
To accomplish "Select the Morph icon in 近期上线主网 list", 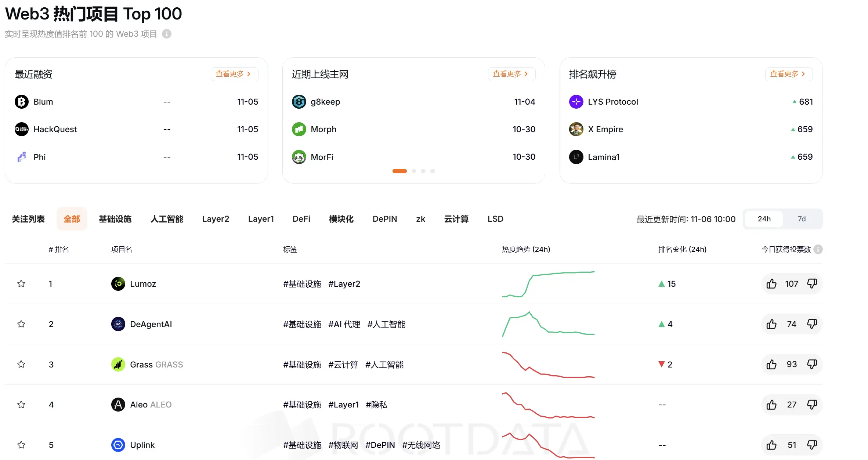I will [299, 129].
